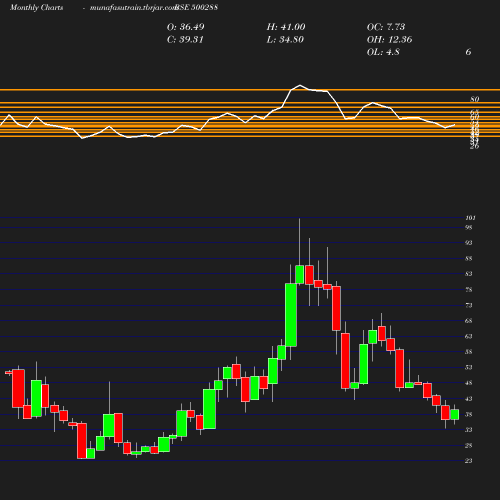Click the "101" price axis label
The height and width of the screenshot is (500, 500).
tap(470, 218)
